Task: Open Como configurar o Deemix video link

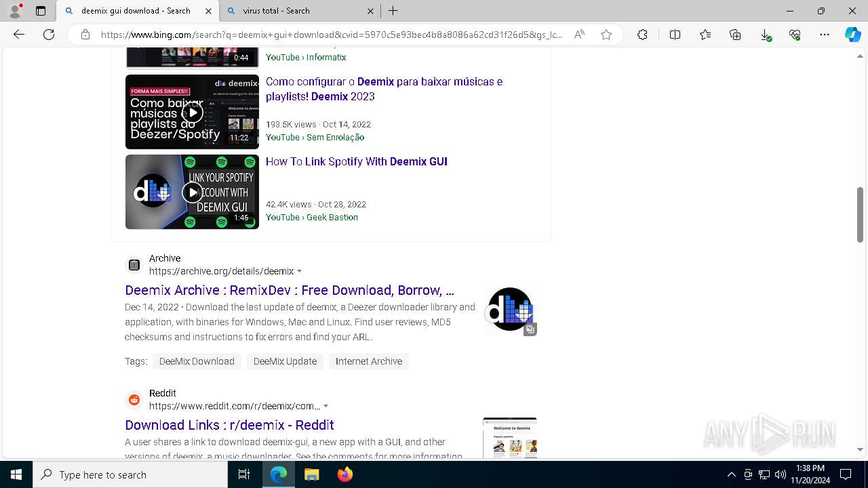Action: point(384,89)
